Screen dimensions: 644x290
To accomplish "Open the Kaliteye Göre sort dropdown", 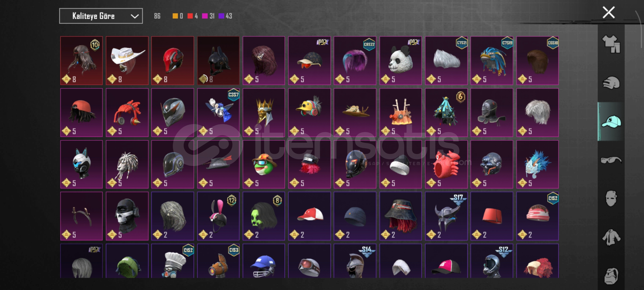I will (101, 16).
